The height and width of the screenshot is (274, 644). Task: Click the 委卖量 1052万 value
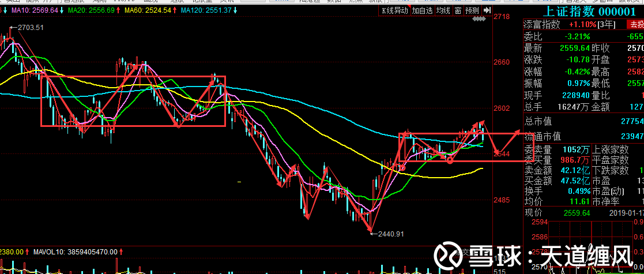[576, 150]
